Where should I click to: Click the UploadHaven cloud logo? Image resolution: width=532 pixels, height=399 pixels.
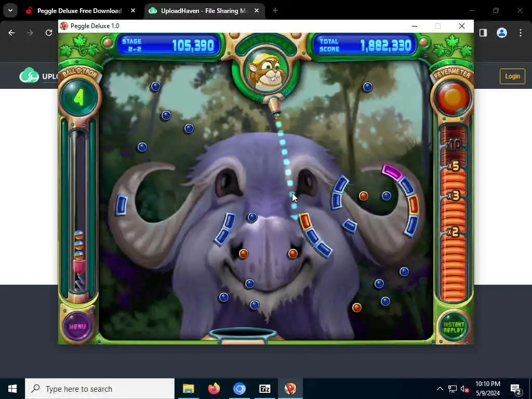click(x=29, y=76)
